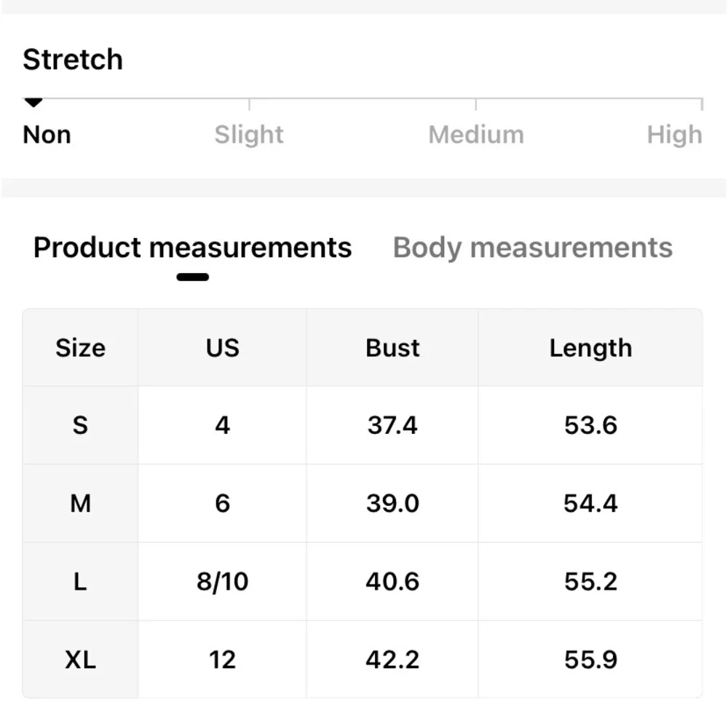Click the Size column header
728x728 pixels.
[80, 348]
